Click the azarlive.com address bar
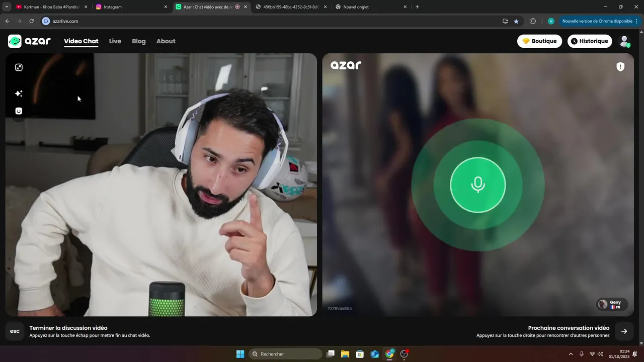Screen dimensions: 644x362 [272, 21]
